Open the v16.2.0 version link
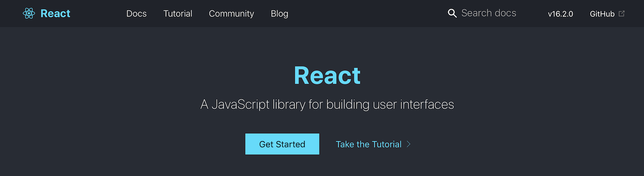The width and height of the screenshot is (644, 176). click(x=560, y=14)
